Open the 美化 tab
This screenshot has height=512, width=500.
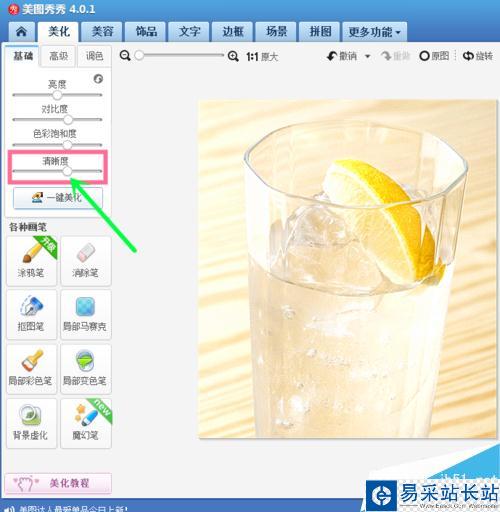coord(59,32)
